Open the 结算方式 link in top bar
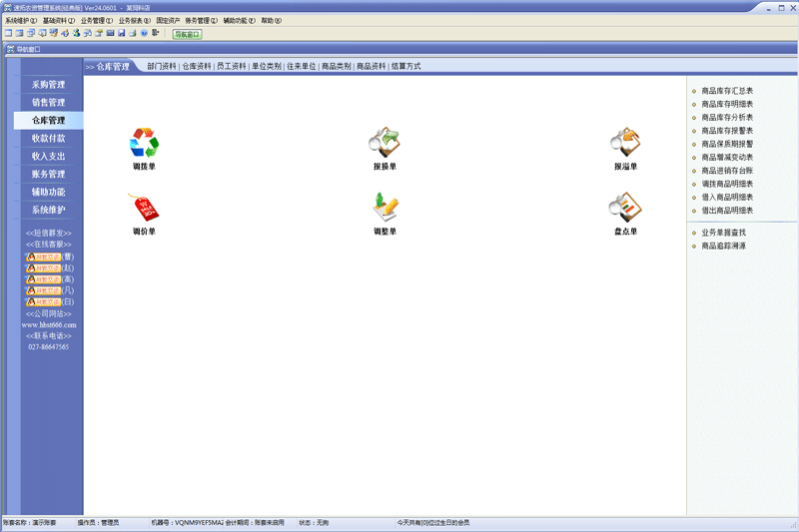Image resolution: width=799 pixels, height=532 pixels. (x=406, y=66)
